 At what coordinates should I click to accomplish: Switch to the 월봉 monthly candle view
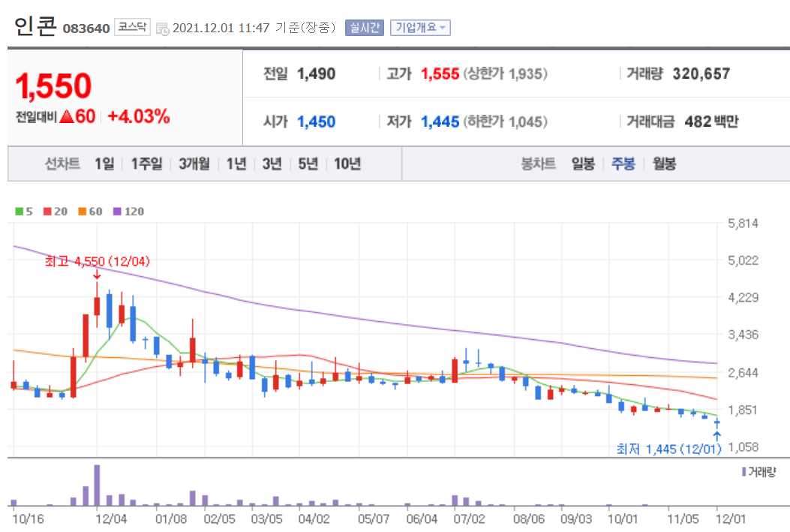point(665,164)
